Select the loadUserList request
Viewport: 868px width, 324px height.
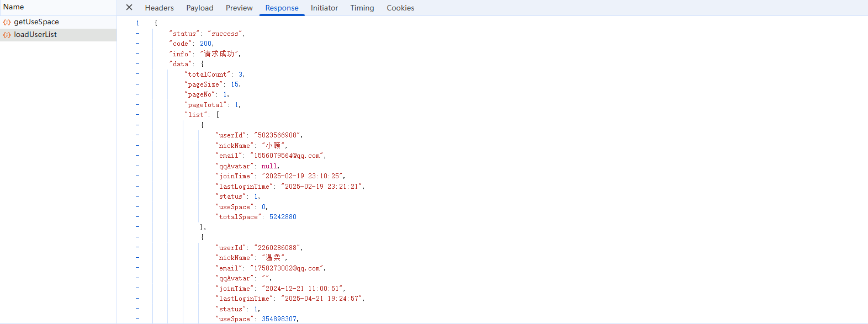click(58, 35)
